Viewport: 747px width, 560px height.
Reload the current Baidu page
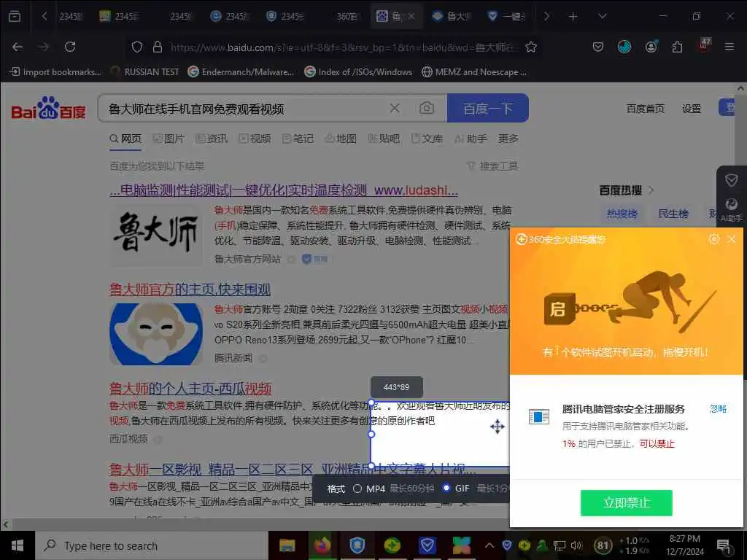click(x=70, y=47)
